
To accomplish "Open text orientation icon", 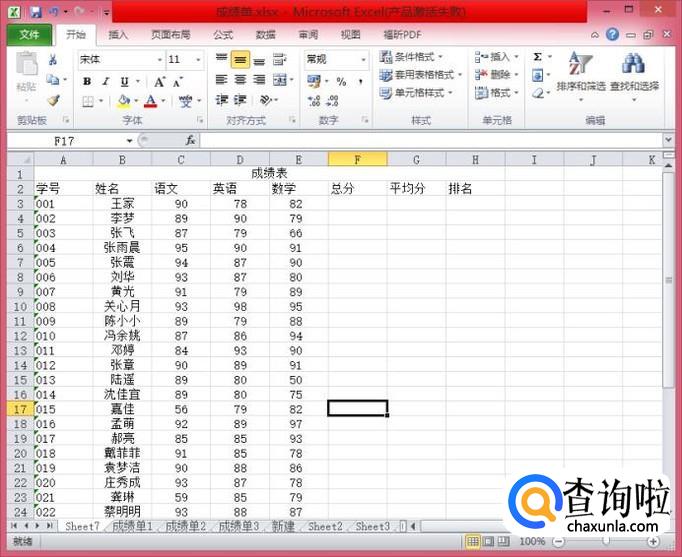I will click(x=266, y=100).
